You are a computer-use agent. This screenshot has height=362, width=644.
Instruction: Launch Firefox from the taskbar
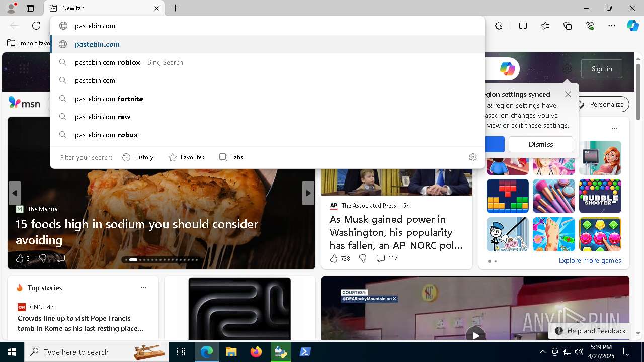tap(256, 352)
